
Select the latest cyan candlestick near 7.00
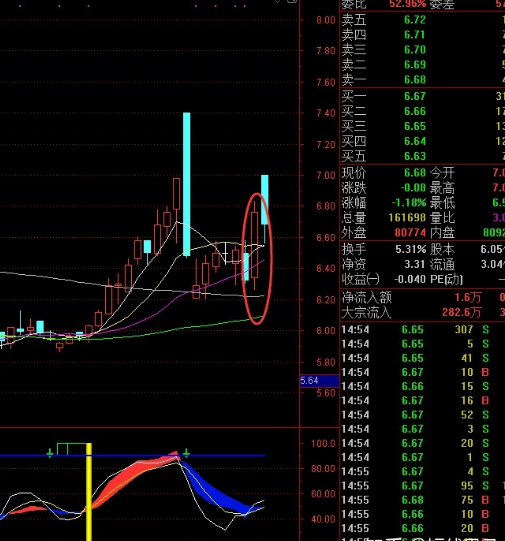click(265, 200)
